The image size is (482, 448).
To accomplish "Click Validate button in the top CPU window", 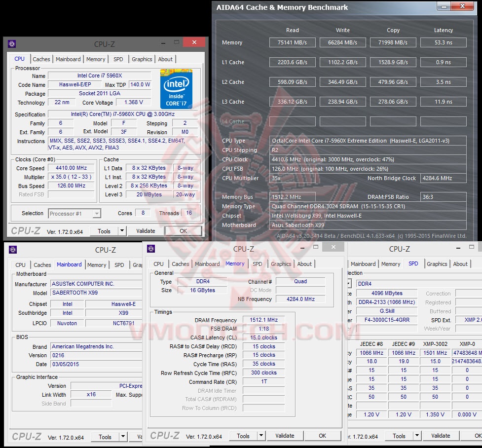I will [146, 231].
